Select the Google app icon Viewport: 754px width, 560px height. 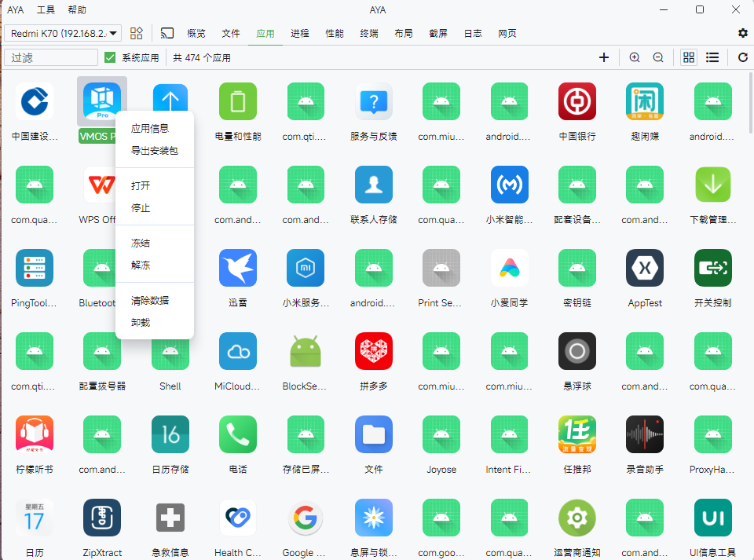pos(306,518)
